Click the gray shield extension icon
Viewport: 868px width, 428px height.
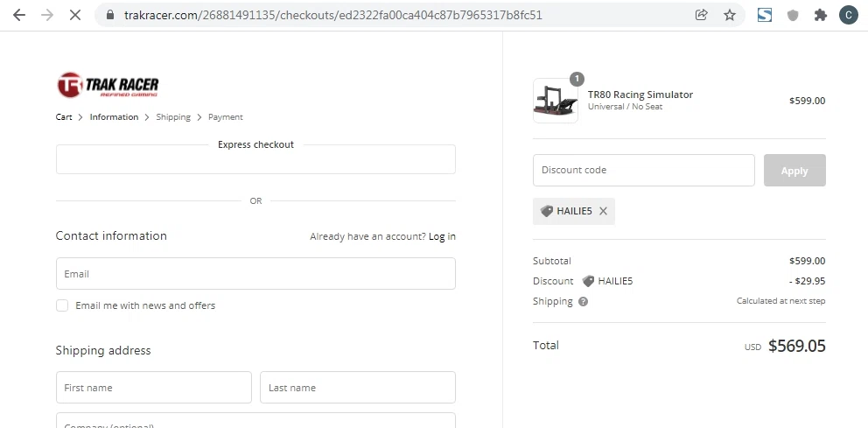[x=793, y=16]
